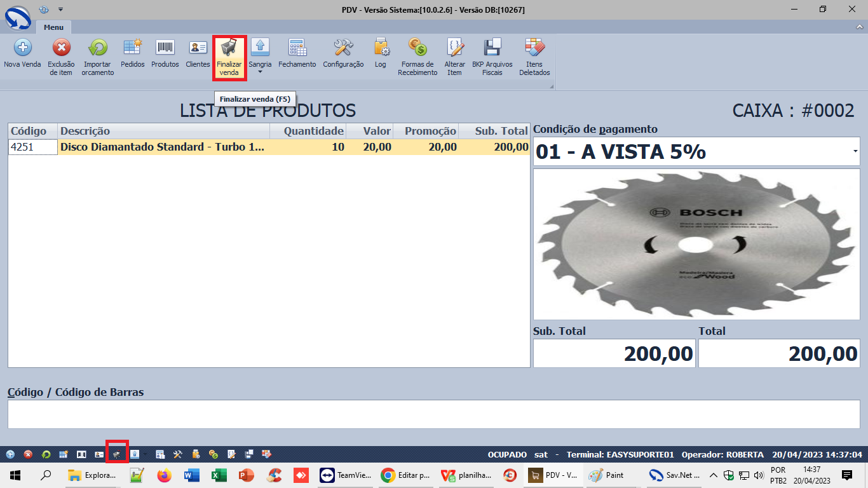Image resolution: width=868 pixels, height=488 pixels.
Task: Click the Total value box
Action: tap(779, 353)
